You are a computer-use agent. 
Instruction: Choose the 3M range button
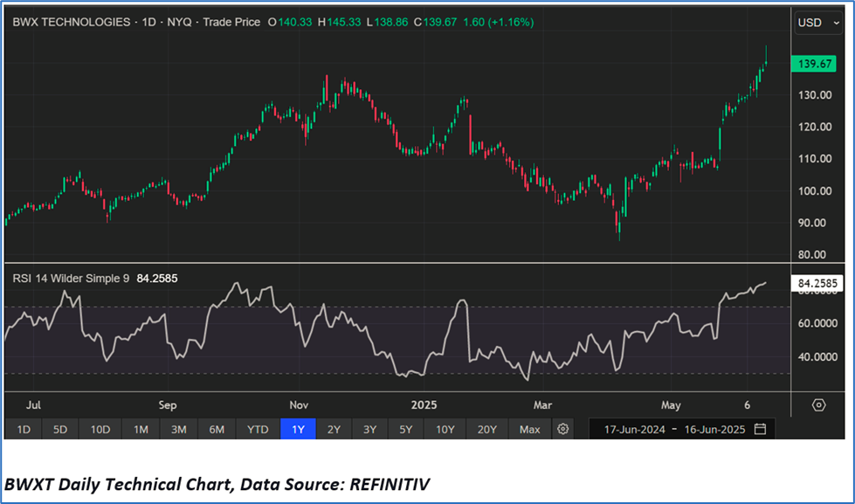pyautogui.click(x=178, y=429)
